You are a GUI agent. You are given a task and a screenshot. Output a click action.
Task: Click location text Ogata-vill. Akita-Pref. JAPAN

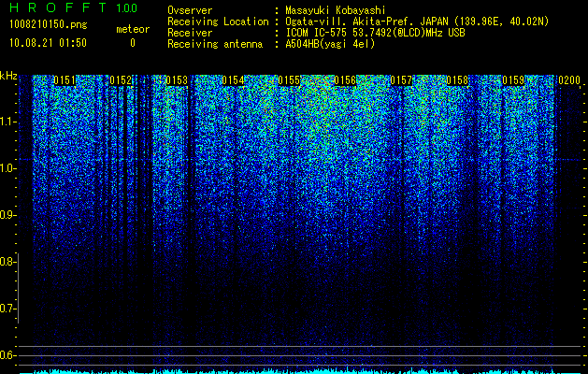(366, 22)
